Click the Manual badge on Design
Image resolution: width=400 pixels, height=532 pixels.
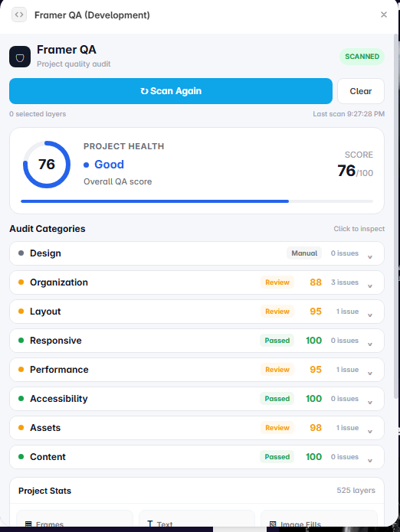[x=304, y=253]
